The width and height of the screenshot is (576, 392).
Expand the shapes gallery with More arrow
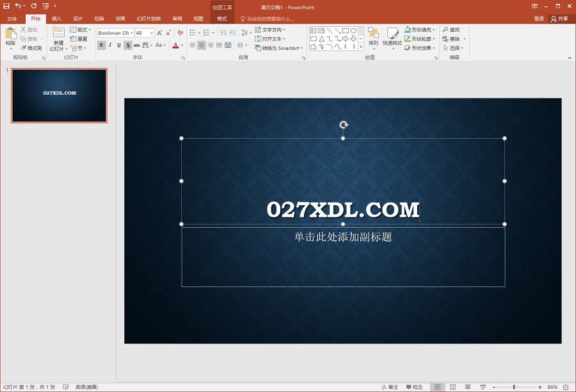click(x=361, y=47)
